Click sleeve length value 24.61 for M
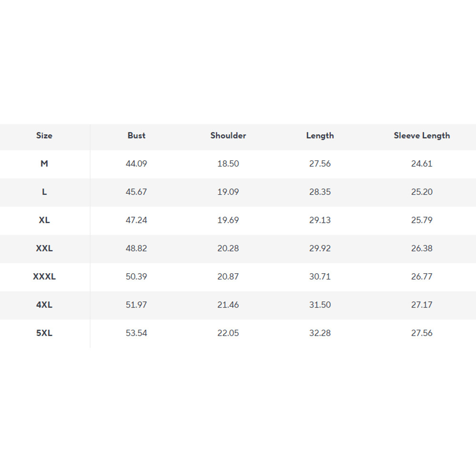This screenshot has width=476, height=476. (x=422, y=164)
